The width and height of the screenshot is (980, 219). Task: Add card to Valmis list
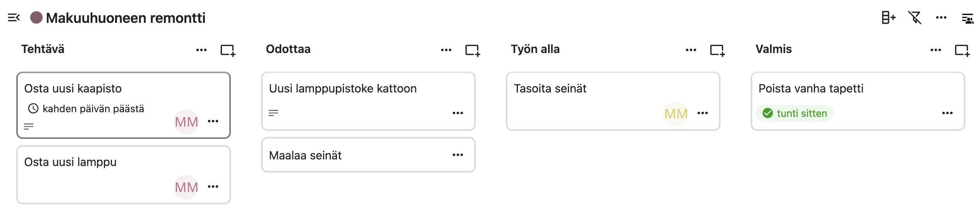point(962,50)
